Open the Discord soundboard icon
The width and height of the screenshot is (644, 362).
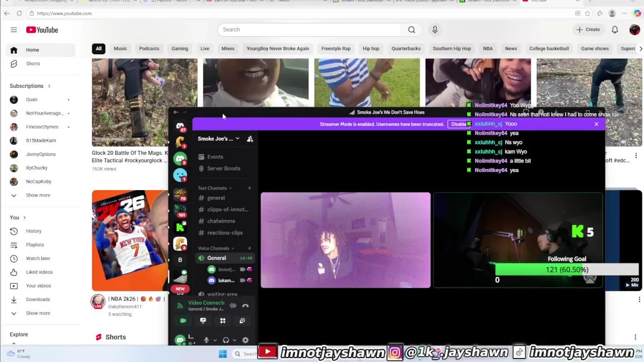click(243, 321)
